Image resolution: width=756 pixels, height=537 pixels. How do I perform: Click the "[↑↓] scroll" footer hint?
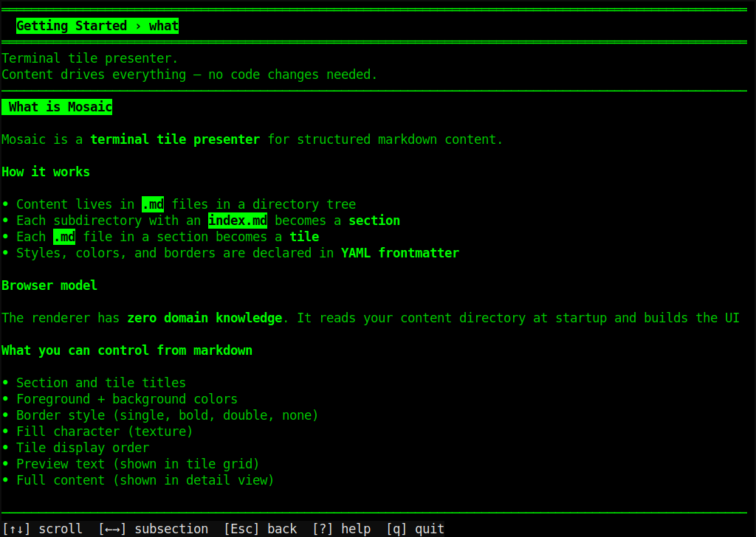point(42,529)
